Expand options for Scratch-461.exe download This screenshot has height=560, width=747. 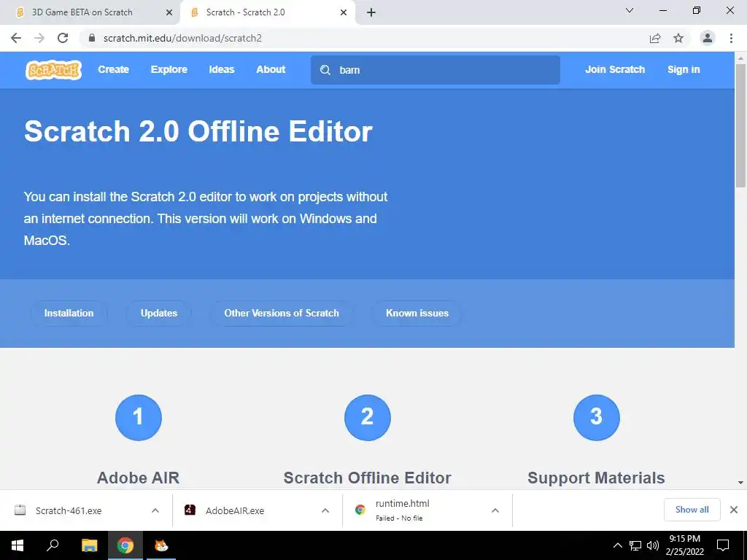[155, 510]
